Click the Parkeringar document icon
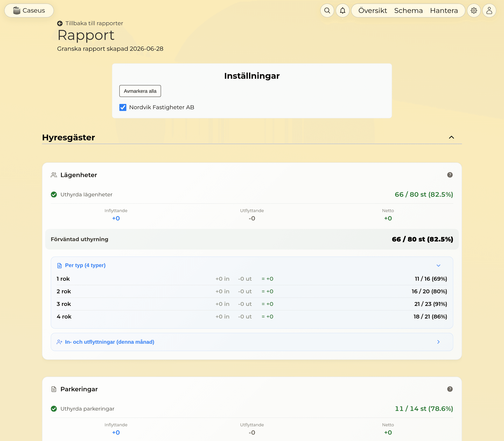This screenshot has height=441, width=504. click(54, 389)
